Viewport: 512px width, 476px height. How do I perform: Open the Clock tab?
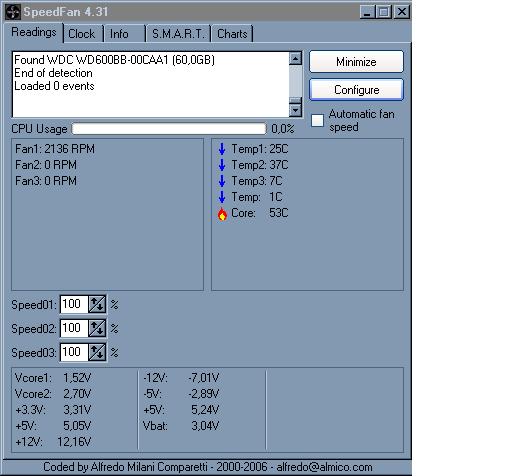tap(83, 34)
